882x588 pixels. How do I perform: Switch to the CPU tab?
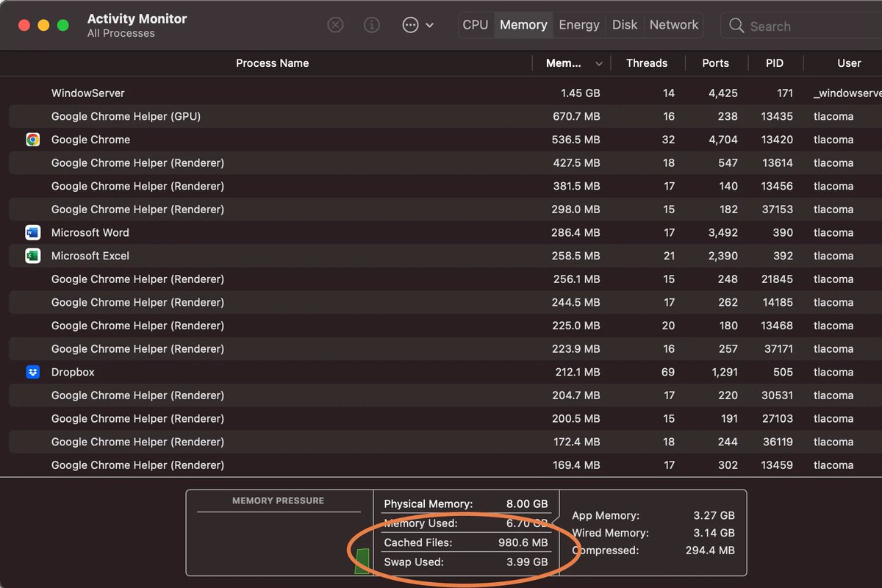coord(476,25)
